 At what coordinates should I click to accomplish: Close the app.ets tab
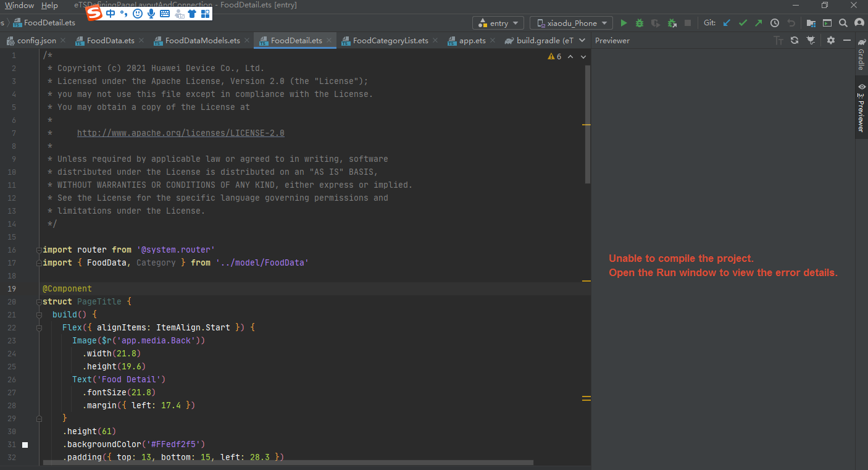[x=493, y=41]
